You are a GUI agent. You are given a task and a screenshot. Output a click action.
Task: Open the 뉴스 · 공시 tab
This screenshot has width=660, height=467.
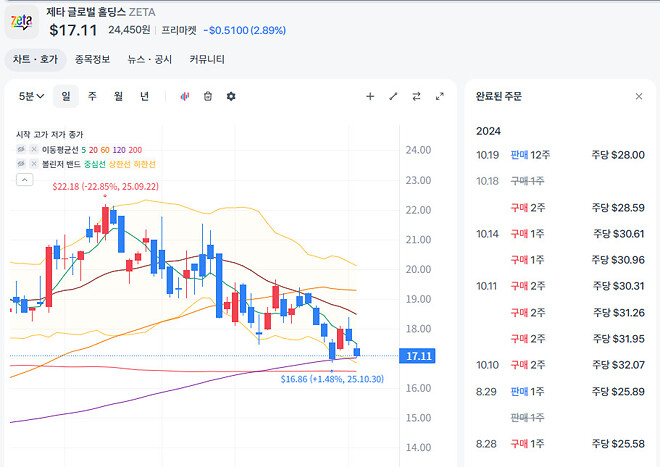(149, 59)
